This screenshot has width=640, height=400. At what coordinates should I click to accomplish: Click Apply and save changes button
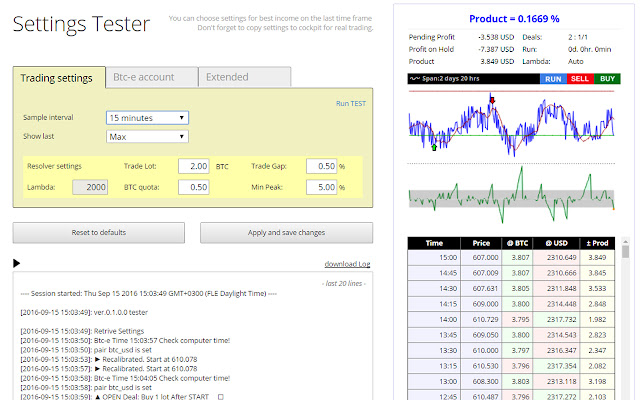[286, 233]
